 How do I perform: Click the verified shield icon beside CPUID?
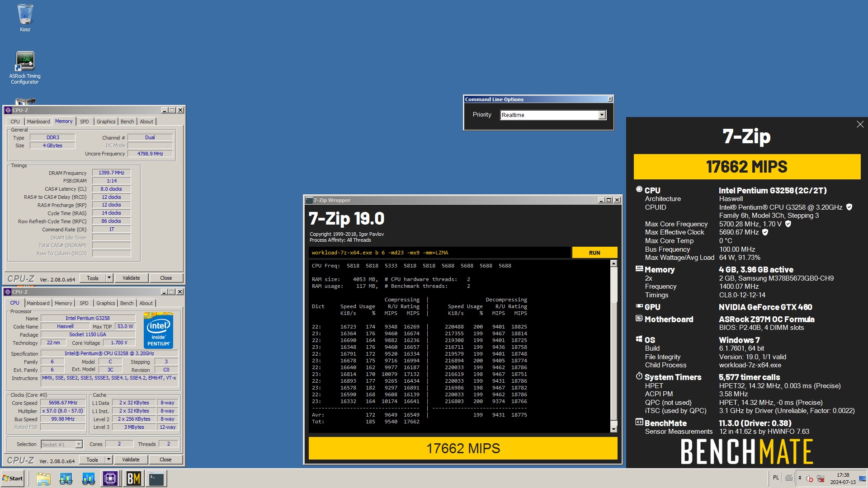[849, 207]
